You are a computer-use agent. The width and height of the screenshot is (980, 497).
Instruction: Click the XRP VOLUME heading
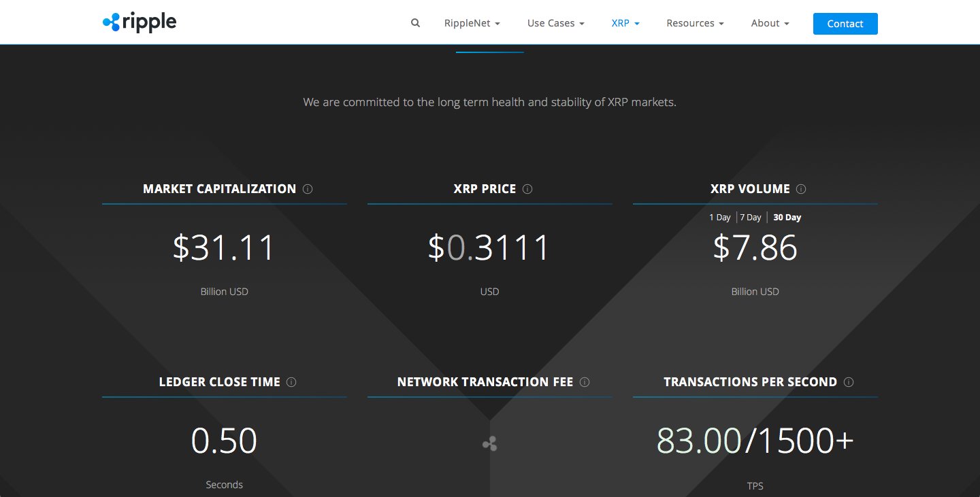[750, 189]
